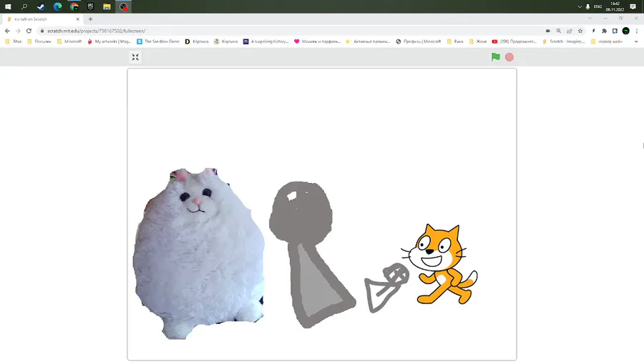Click the share page icon
Viewport: 644px width, 362px height.
(570, 31)
